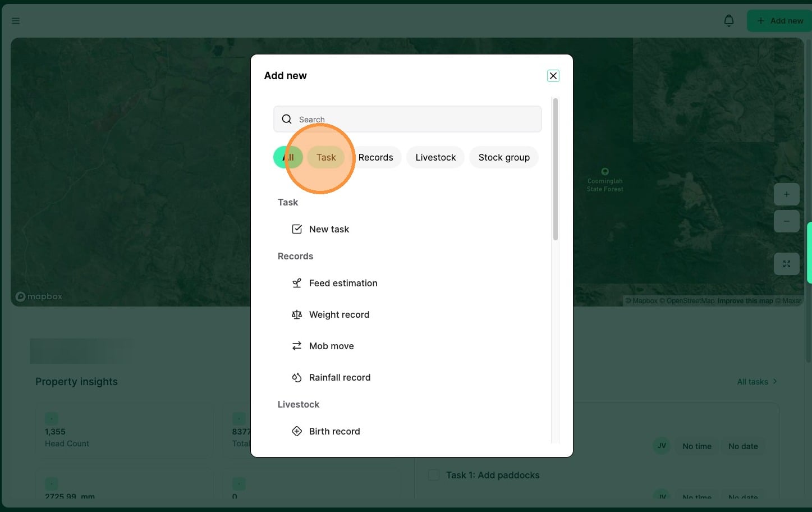Click the search magnifier icon

(x=287, y=119)
